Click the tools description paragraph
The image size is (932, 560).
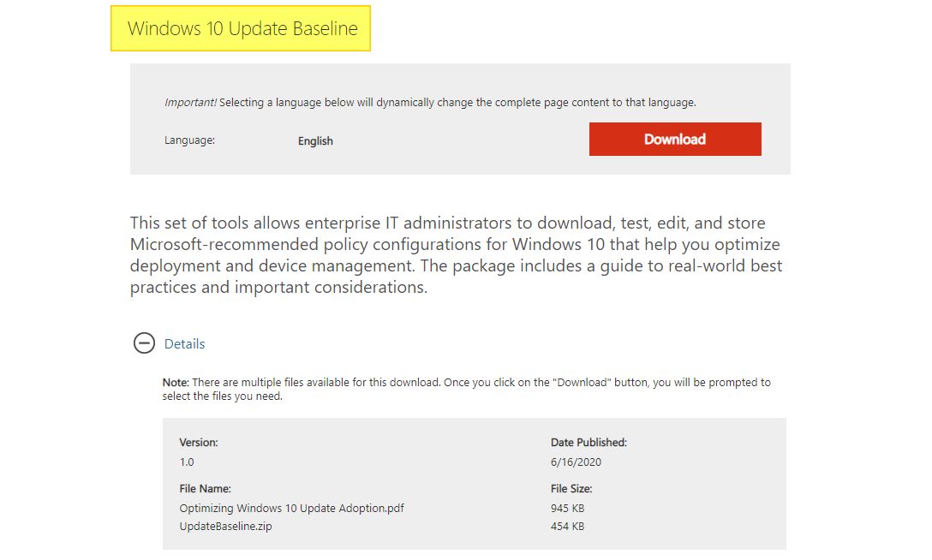coord(456,255)
